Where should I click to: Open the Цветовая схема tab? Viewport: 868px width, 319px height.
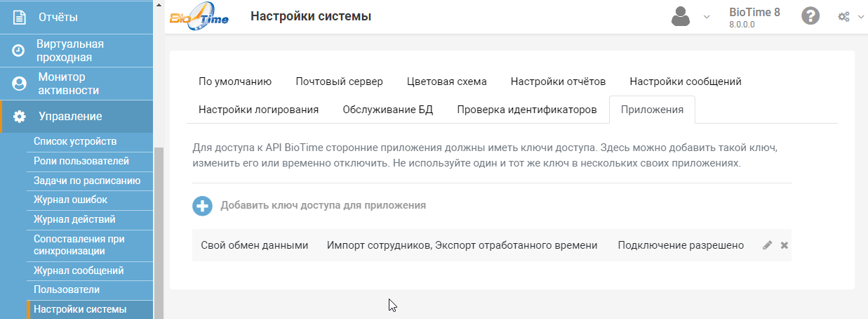point(446,82)
